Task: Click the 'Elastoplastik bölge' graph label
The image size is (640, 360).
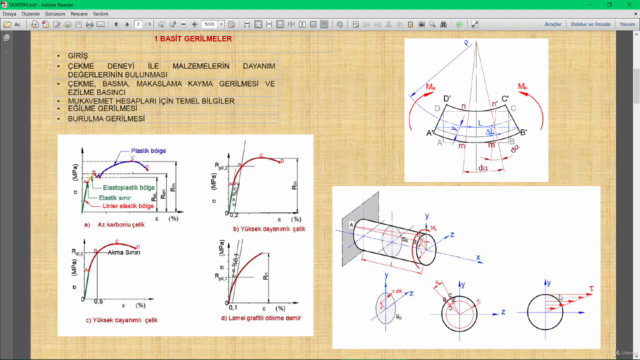Action: pos(129,188)
